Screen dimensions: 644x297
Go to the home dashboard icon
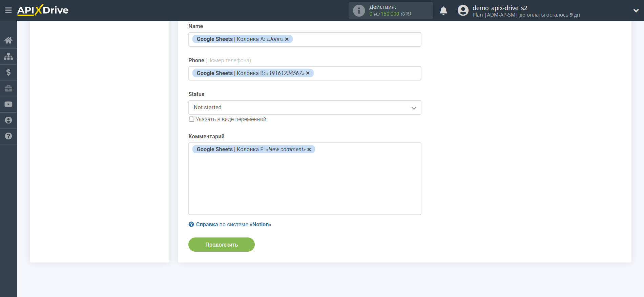click(8, 40)
